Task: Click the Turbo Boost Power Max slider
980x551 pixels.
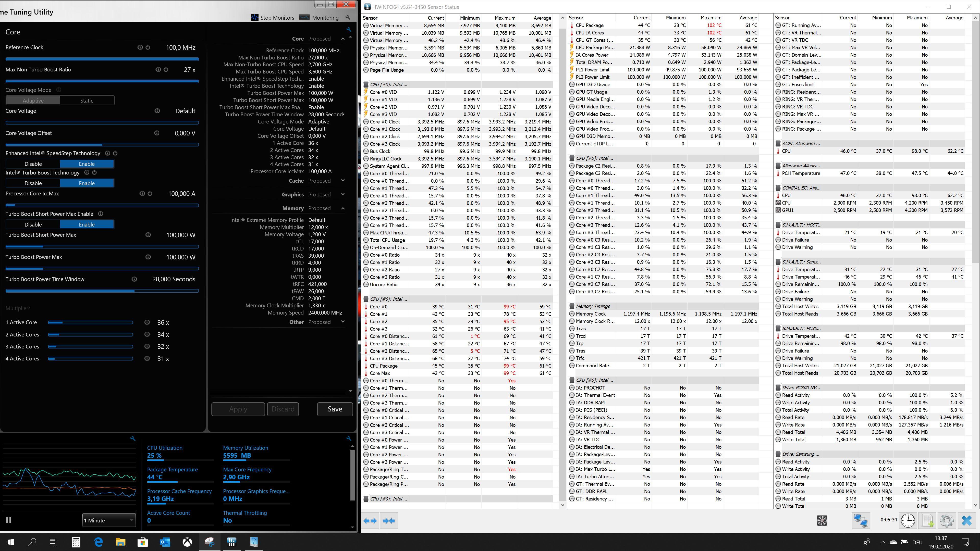Action: coord(102,268)
